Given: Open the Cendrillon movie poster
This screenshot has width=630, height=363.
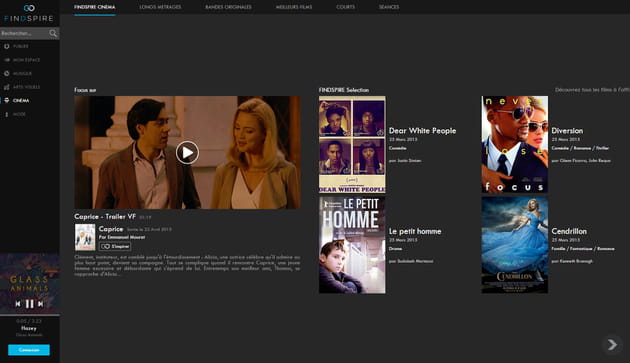Looking at the screenshot, I should tap(515, 245).
